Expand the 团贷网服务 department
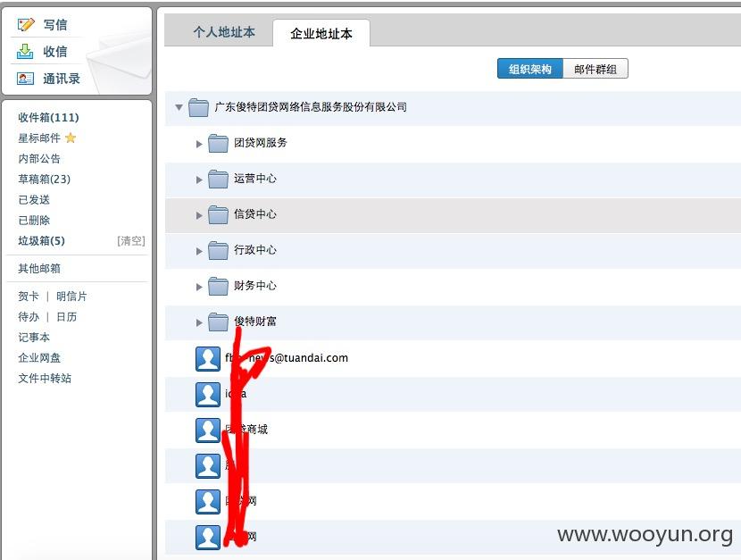Viewport: 741px width, 560px height. pyautogui.click(x=199, y=144)
